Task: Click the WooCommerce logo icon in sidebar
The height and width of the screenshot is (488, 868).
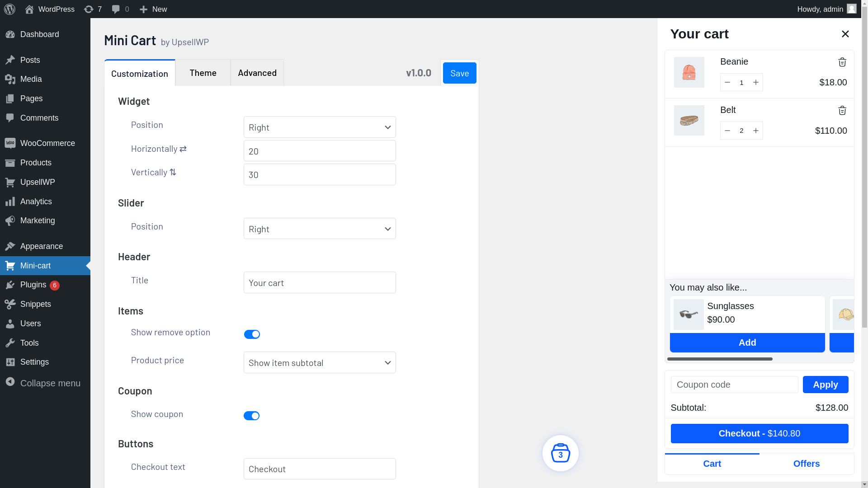Action: click(x=10, y=143)
